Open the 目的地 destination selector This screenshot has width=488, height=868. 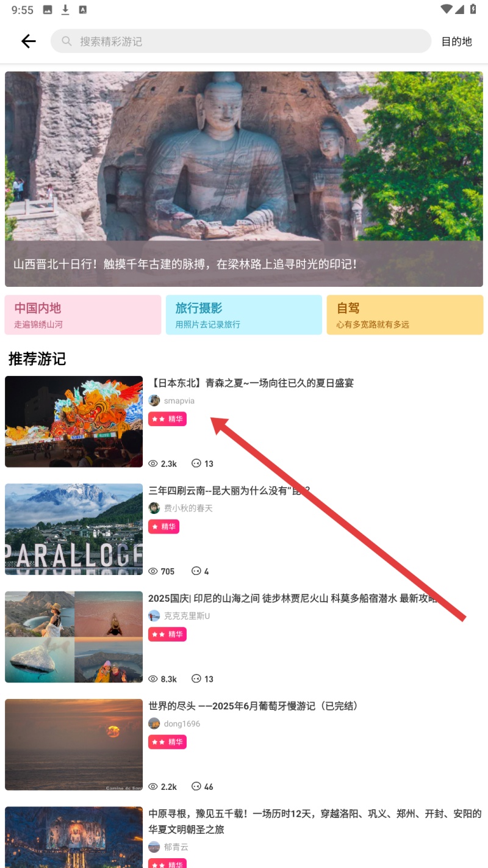coord(457,42)
